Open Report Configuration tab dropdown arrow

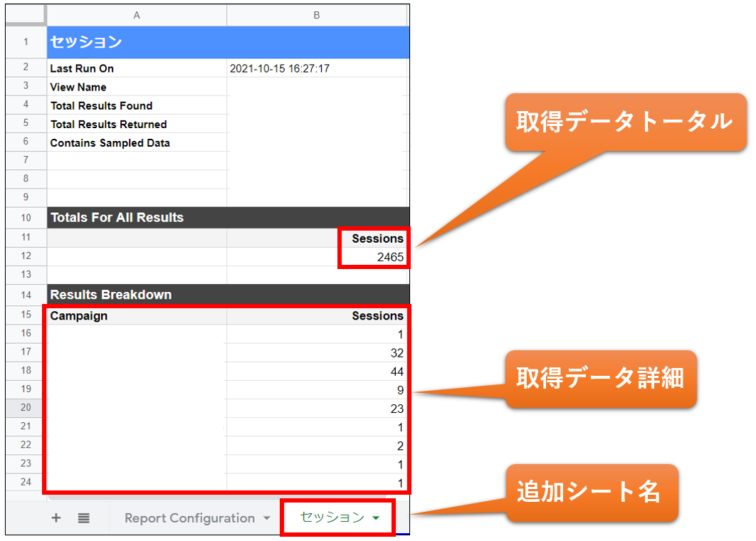pos(267,518)
